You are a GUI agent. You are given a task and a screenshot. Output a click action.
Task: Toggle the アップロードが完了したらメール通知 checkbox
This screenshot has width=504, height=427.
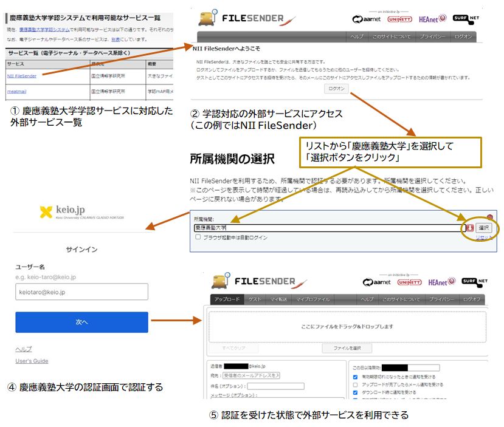click(x=356, y=385)
